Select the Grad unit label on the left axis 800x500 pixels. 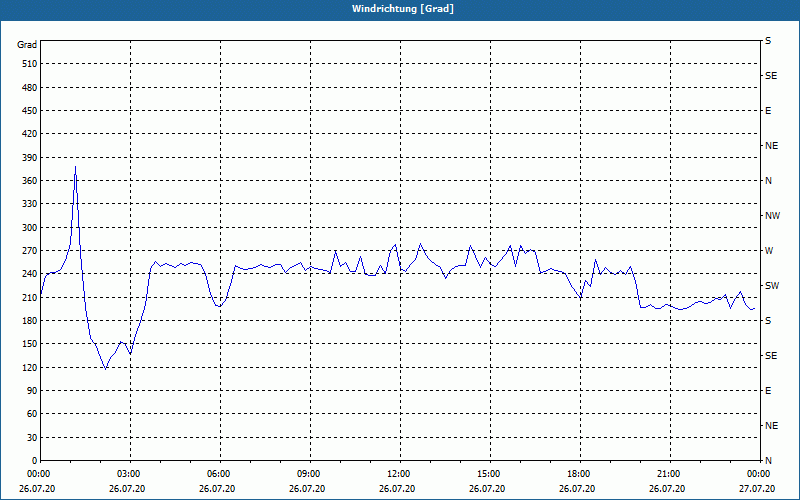pyautogui.click(x=27, y=45)
